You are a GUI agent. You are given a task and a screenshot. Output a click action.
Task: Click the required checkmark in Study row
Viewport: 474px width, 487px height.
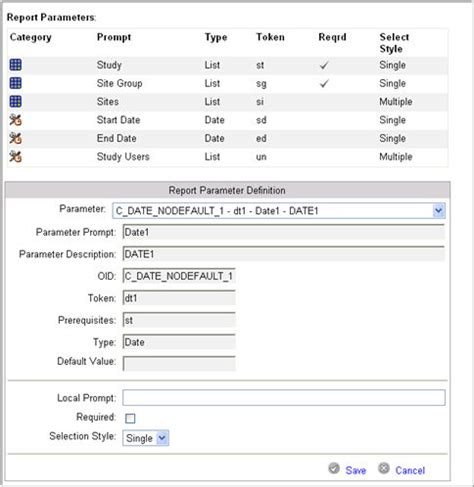[324, 65]
